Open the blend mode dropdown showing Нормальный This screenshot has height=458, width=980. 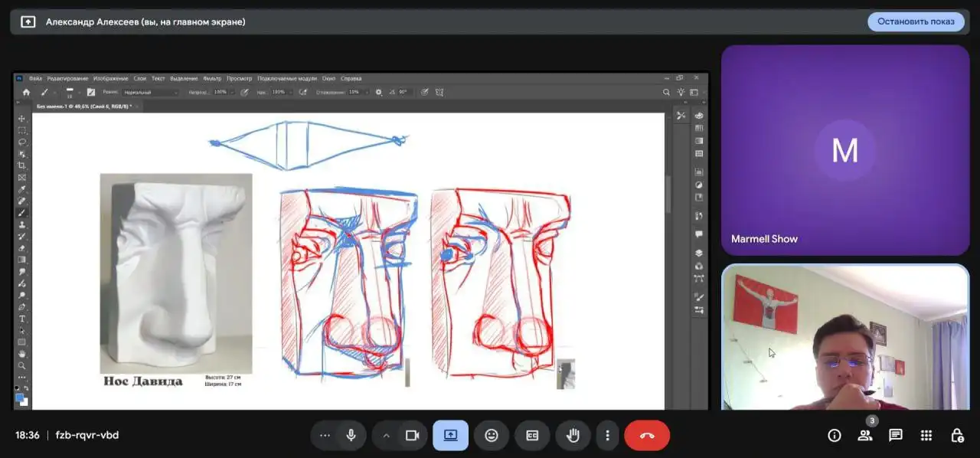pos(149,92)
